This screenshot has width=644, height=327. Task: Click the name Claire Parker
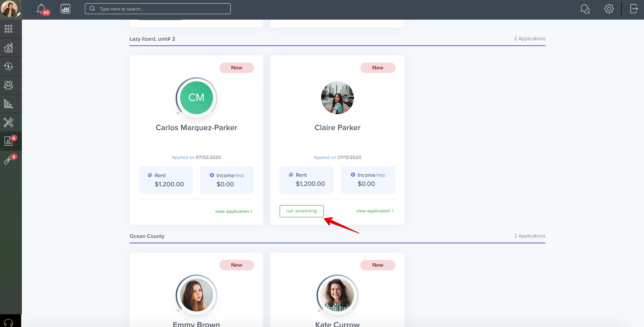click(337, 128)
